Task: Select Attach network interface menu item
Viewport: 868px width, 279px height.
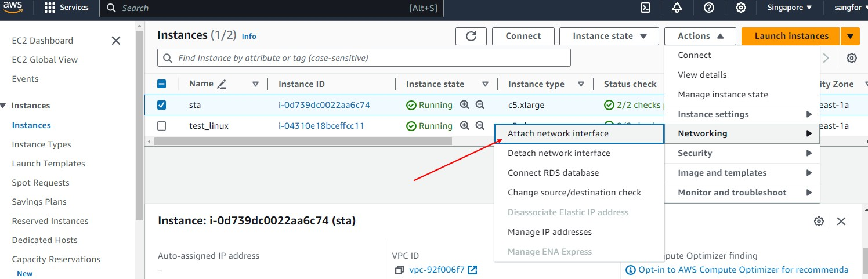Action: tap(558, 133)
